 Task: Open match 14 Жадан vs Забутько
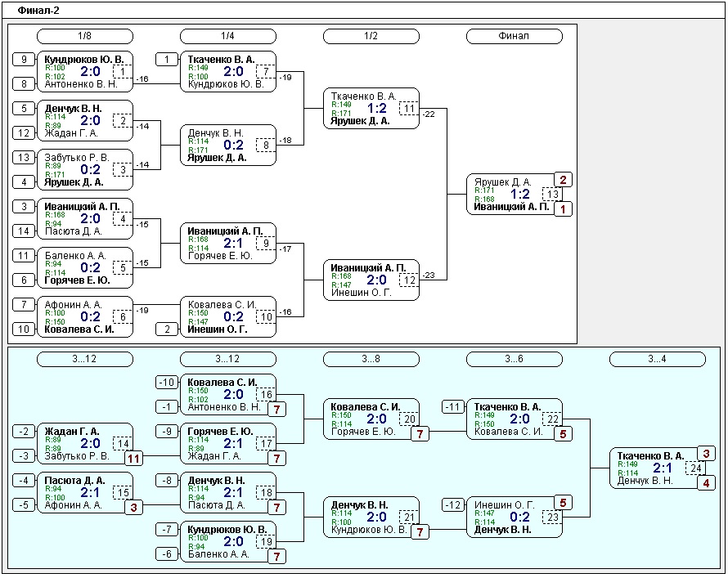[85, 443]
